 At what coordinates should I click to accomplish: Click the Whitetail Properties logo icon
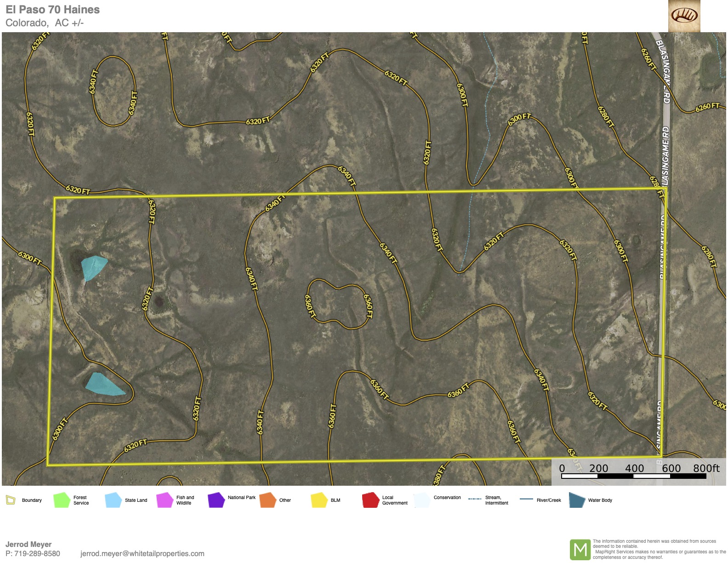click(684, 16)
